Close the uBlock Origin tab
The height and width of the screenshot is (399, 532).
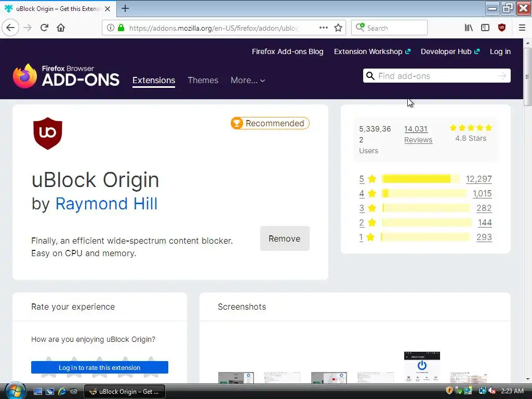point(108,9)
